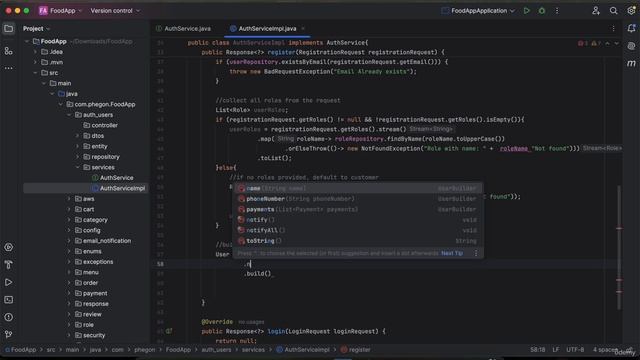Close the AuthServiceImpl.java tab
Viewport: 640px width, 360px height.
303,29
